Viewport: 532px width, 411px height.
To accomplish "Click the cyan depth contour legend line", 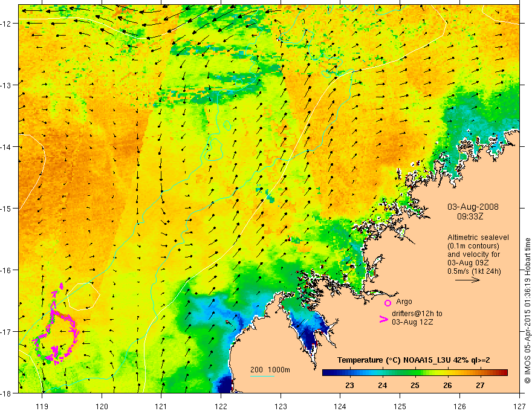I will point(262,376).
